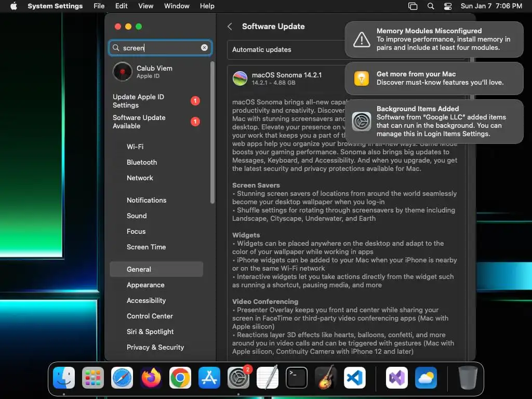This screenshot has width=532, height=399.
Task: Click the sidebar scrollbar
Action: [x=212, y=132]
